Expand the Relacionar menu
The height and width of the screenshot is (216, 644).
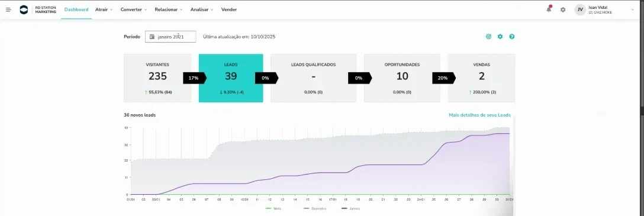click(x=168, y=9)
